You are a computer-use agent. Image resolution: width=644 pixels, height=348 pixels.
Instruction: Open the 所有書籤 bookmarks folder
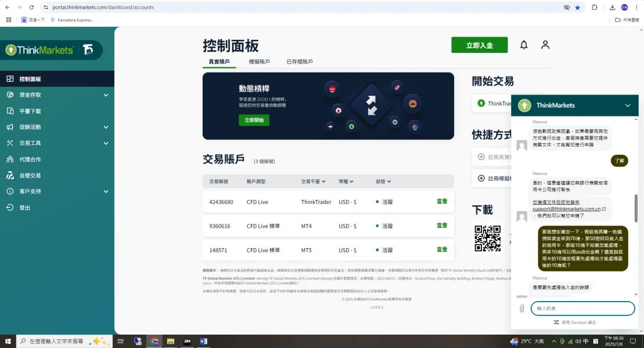coord(627,20)
